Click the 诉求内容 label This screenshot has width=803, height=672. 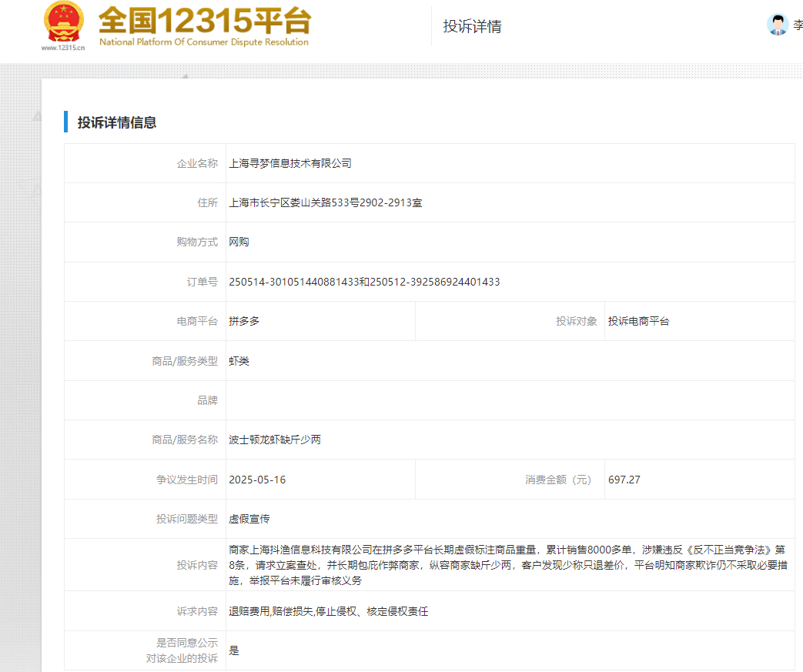(x=197, y=611)
